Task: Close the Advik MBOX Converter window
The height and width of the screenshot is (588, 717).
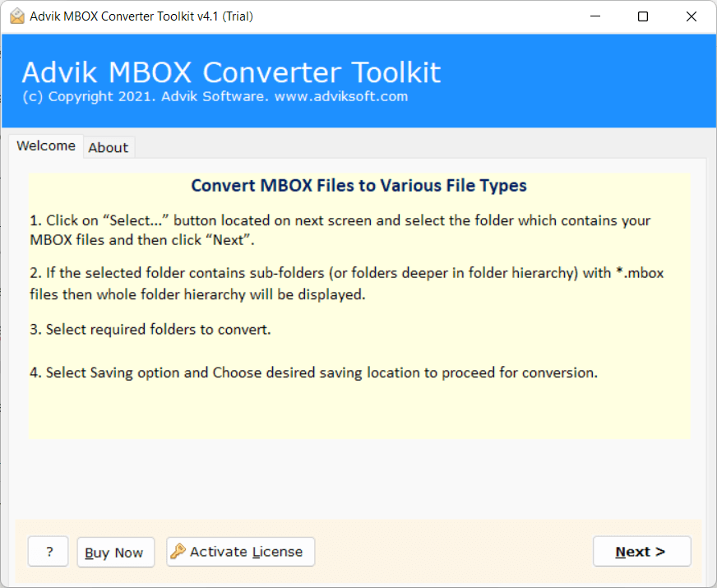Action: pos(689,16)
